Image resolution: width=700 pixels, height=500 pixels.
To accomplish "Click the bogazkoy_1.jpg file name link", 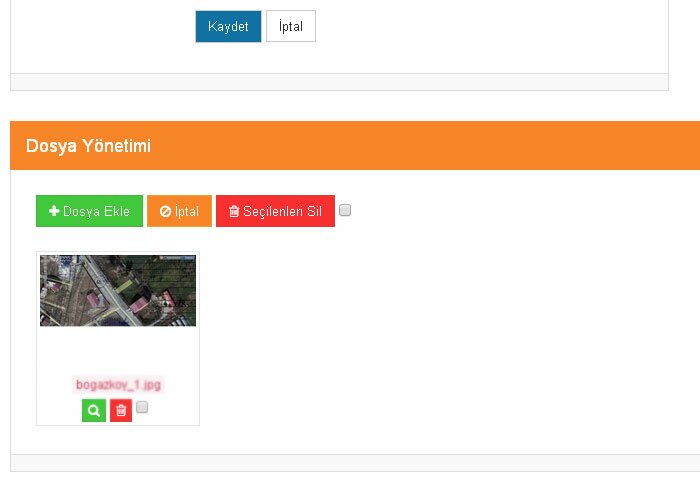I will [118, 385].
